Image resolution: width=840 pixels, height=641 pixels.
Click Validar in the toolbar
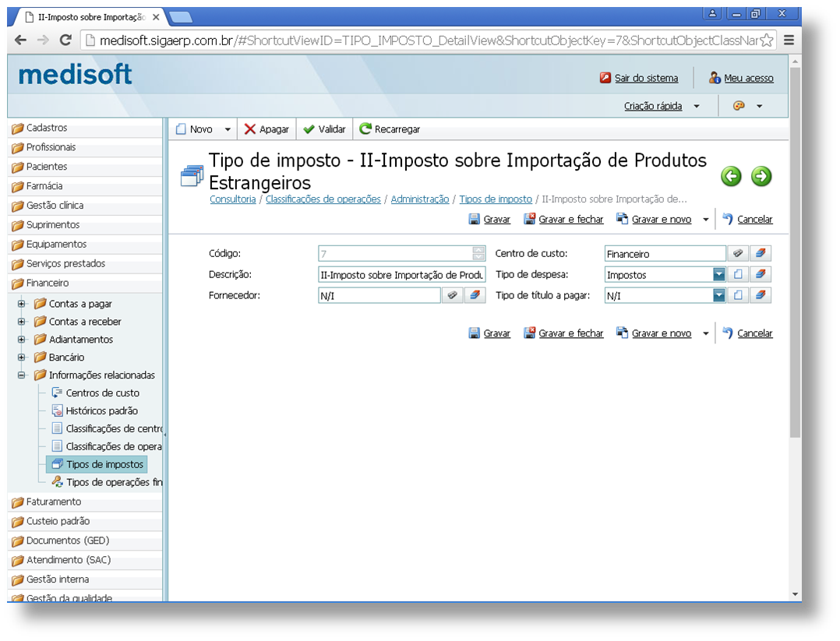pyautogui.click(x=324, y=129)
